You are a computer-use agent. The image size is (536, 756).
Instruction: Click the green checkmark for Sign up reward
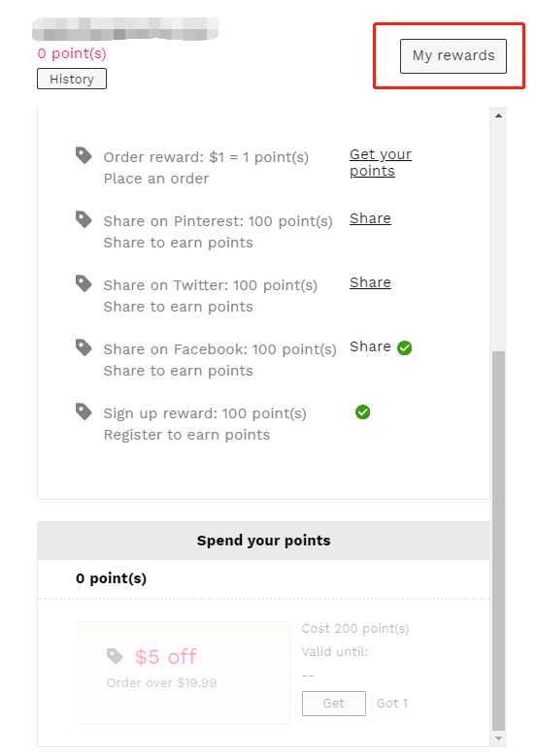pos(362,412)
